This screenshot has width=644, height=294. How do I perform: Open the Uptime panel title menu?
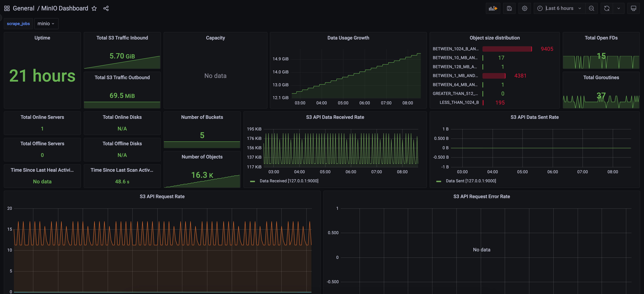click(42, 38)
